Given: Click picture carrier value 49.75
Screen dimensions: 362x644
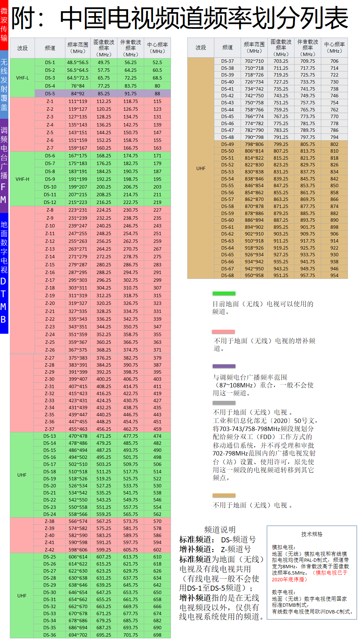Looking at the screenshot, I should point(104,62).
